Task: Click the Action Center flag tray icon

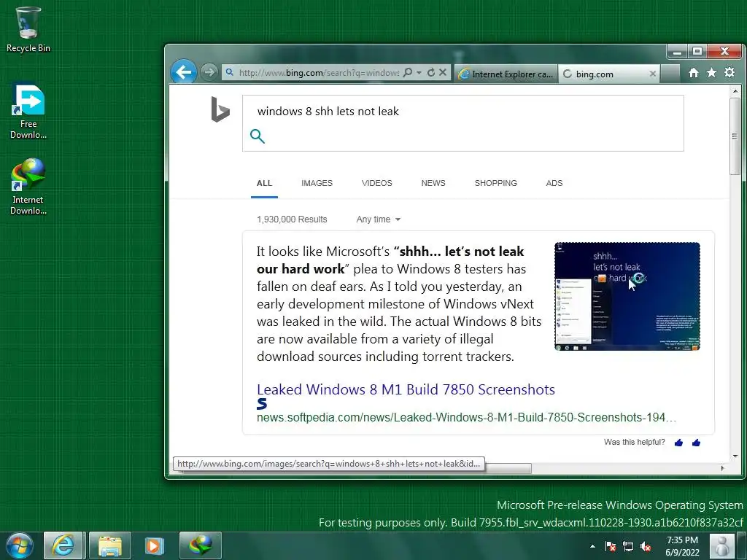Action: click(611, 546)
